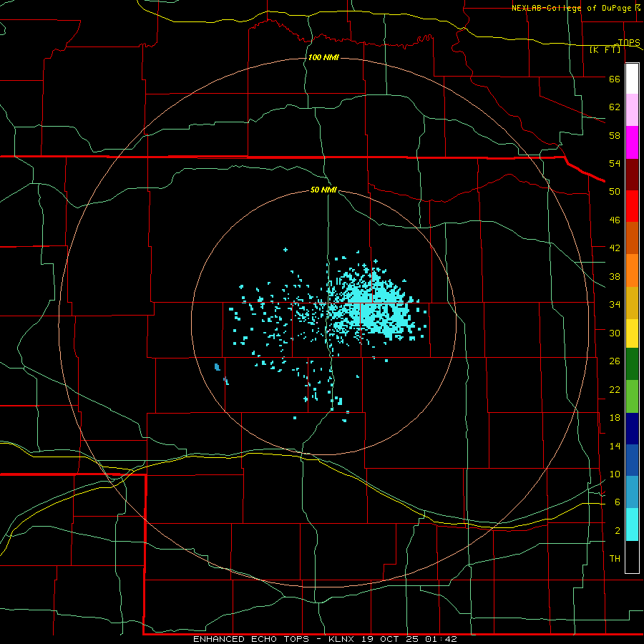Click the dark green legend swatch
The image size is (644, 644).
[632, 364]
